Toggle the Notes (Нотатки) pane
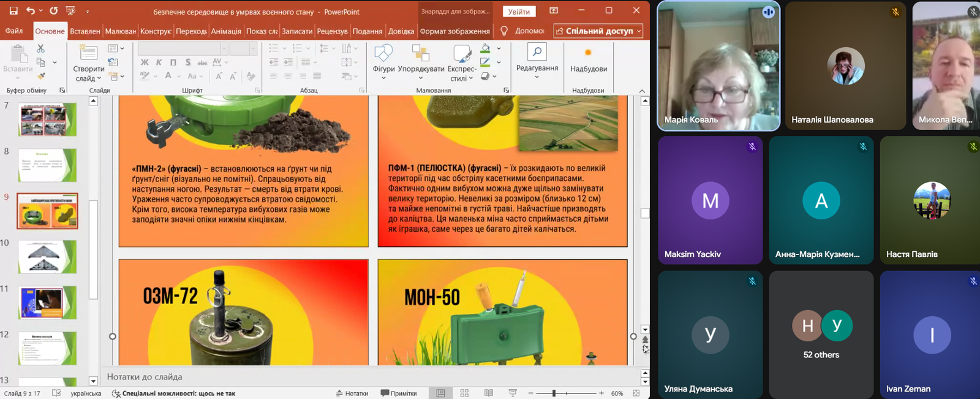 point(352,393)
